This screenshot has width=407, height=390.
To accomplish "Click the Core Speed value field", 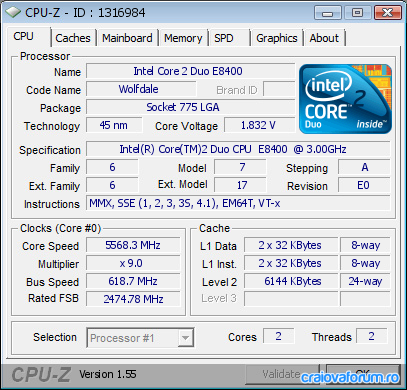I will coord(133,245).
